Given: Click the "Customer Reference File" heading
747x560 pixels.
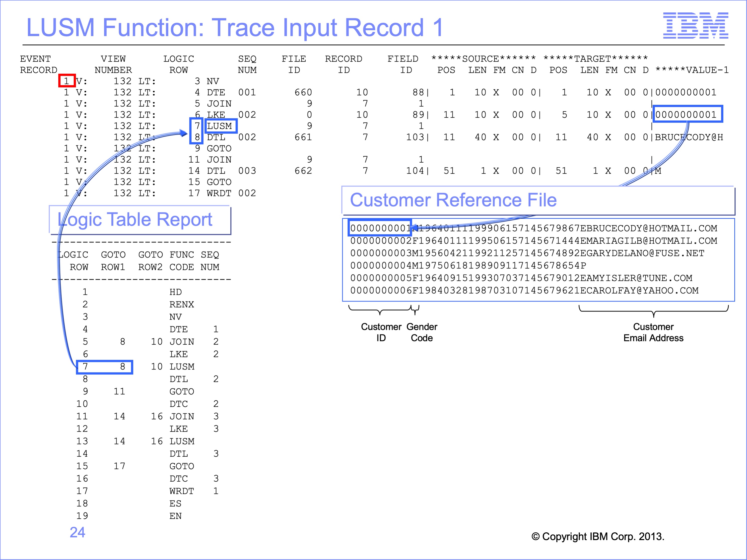Looking at the screenshot, I should point(453,200).
